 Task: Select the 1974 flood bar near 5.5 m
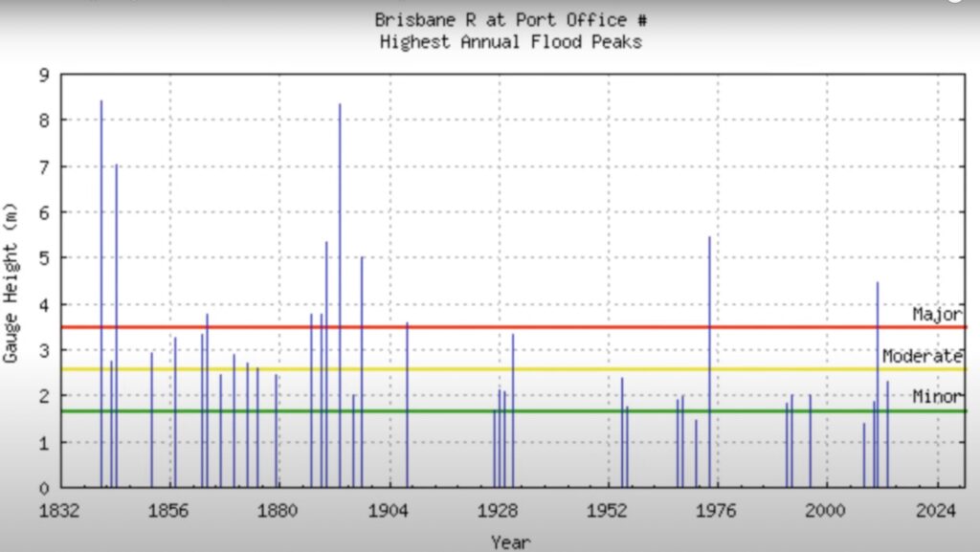(709, 362)
